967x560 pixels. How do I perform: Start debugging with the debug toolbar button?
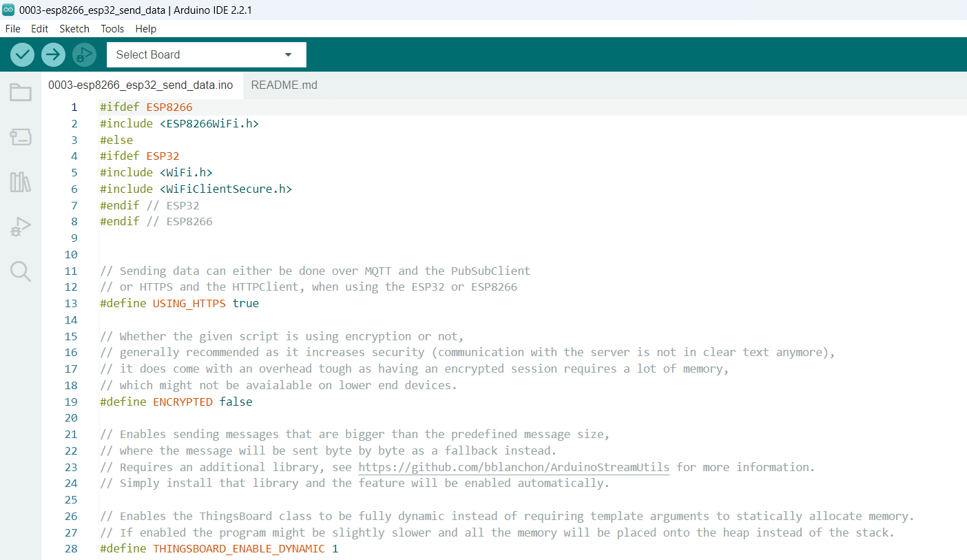84,54
